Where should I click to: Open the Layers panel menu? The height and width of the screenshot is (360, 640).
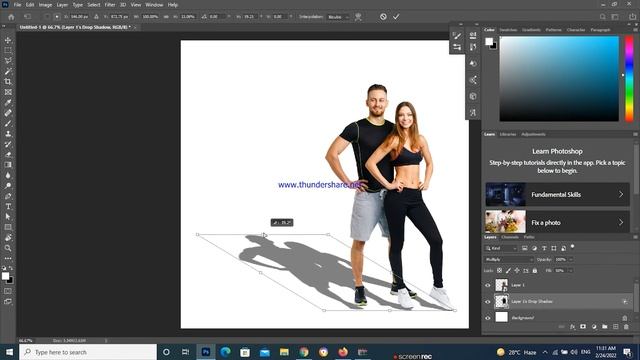tap(635, 237)
